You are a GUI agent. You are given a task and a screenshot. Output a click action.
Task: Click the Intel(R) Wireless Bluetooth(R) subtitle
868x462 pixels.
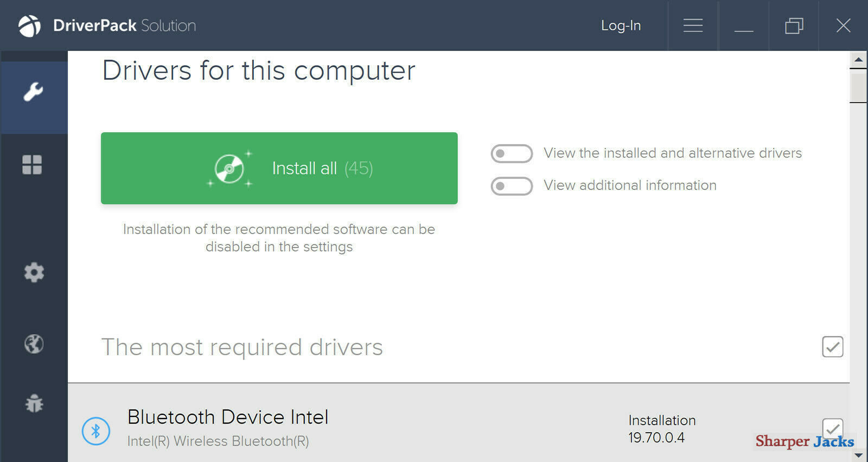tap(218, 441)
